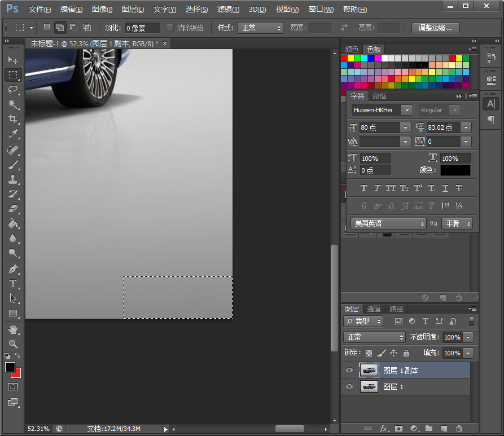
Task: Toggle visibility of 图层 1 layer
Action: tap(349, 386)
